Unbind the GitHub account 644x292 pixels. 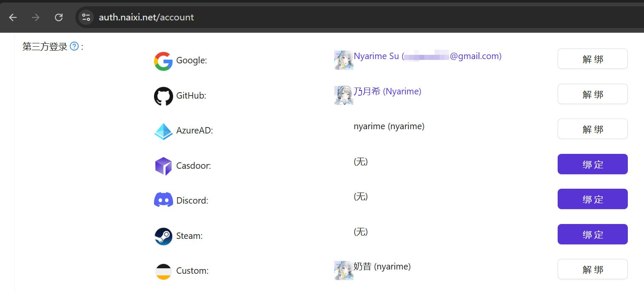click(x=592, y=94)
